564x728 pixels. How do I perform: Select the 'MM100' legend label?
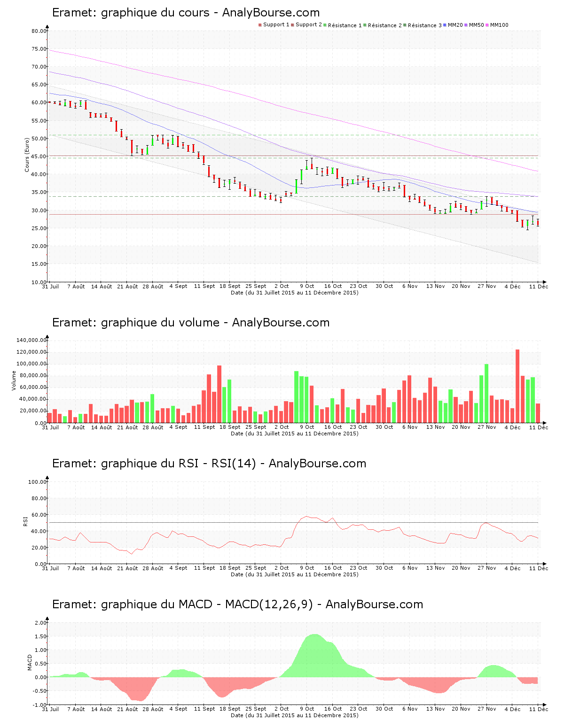pos(499,25)
